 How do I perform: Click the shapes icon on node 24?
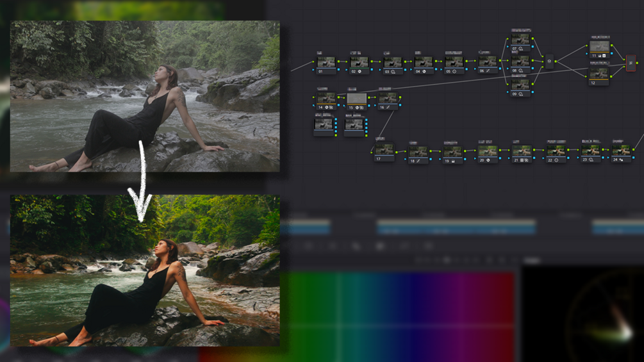click(622, 160)
